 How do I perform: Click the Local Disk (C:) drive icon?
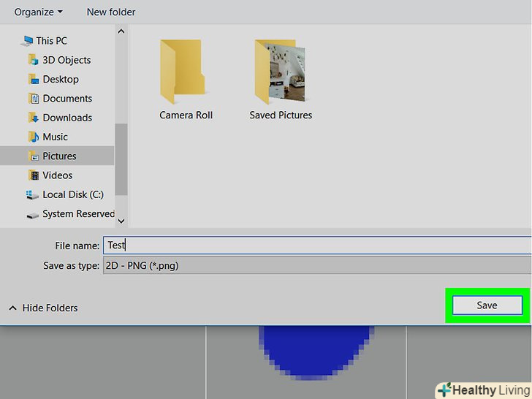click(31, 194)
